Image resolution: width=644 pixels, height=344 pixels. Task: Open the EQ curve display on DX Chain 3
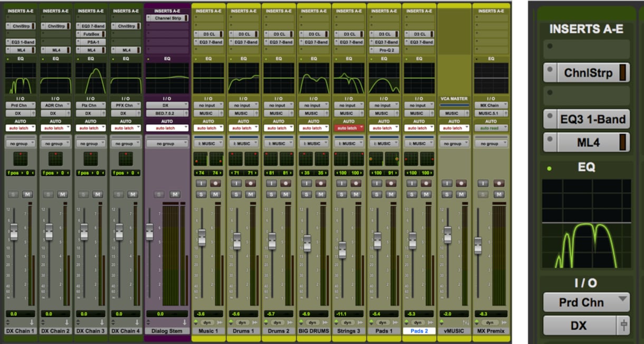pos(91,78)
